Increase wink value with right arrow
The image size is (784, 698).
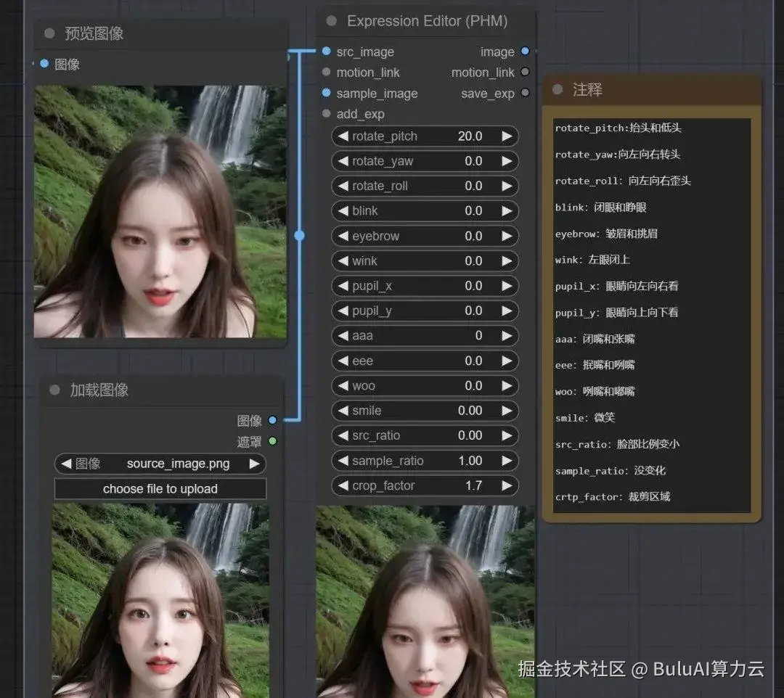coord(507,261)
